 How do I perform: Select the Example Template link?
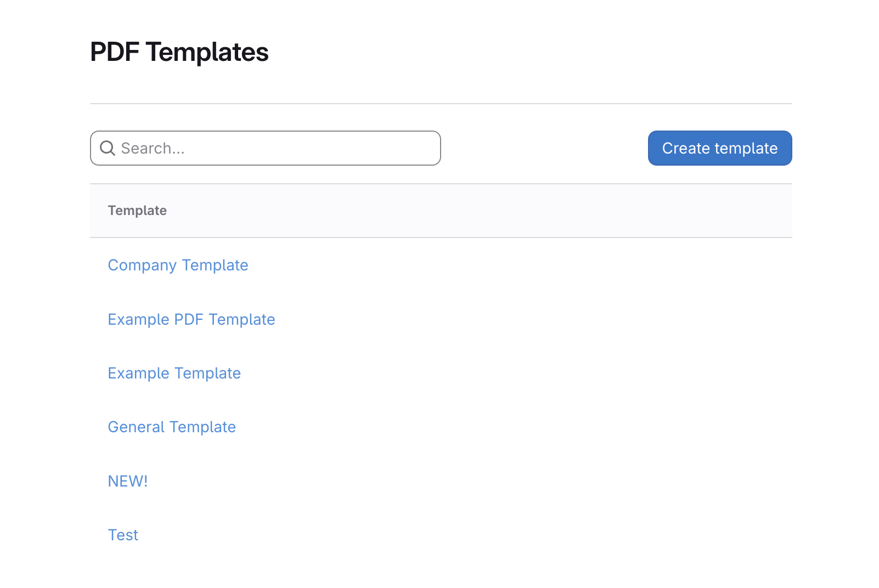click(x=174, y=374)
